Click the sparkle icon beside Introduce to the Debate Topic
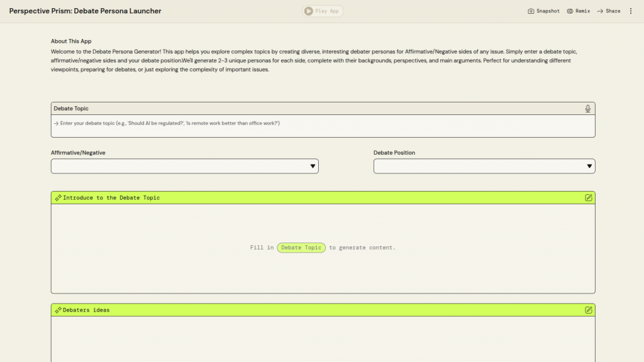644x362 pixels. [x=58, y=197]
